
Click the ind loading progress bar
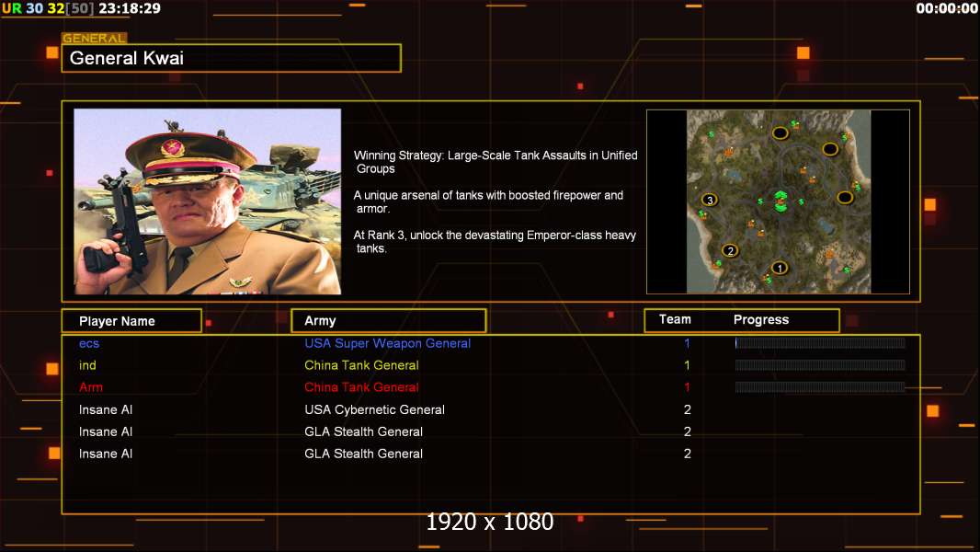click(x=819, y=365)
